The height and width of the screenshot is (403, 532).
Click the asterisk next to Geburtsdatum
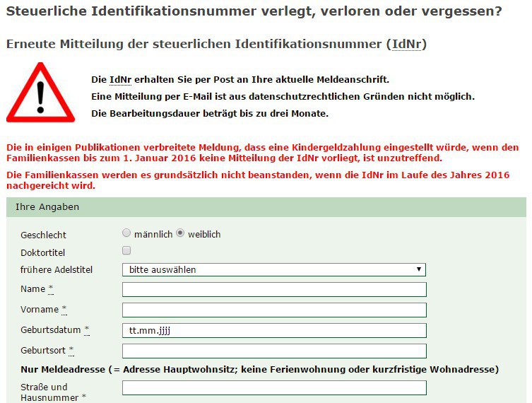click(87, 329)
